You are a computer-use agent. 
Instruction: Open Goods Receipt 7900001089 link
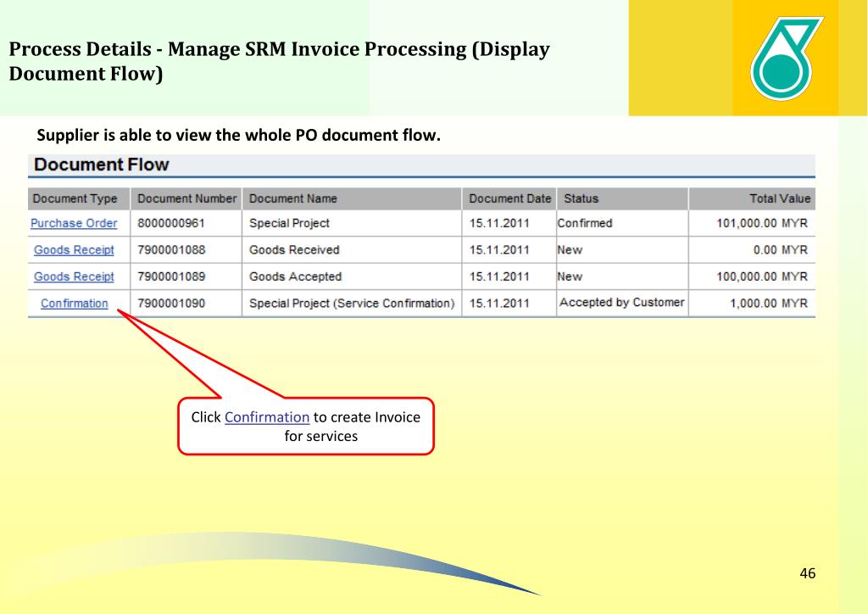point(74,276)
